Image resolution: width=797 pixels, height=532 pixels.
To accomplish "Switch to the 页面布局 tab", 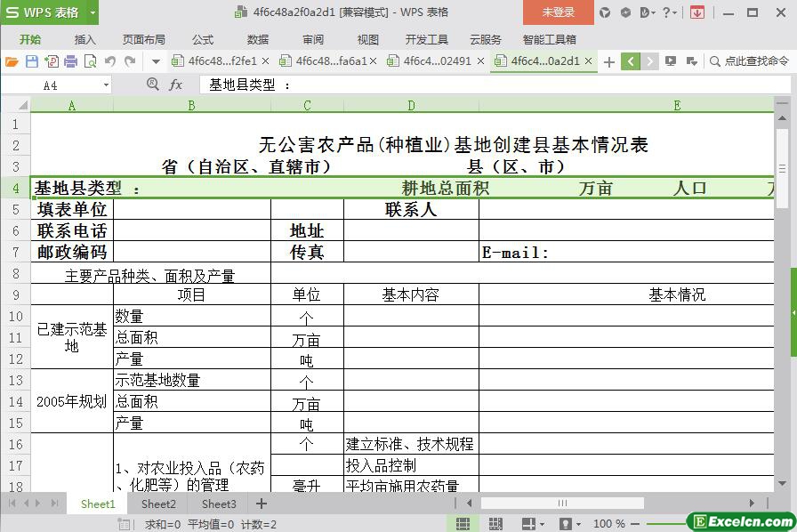I will (x=143, y=39).
